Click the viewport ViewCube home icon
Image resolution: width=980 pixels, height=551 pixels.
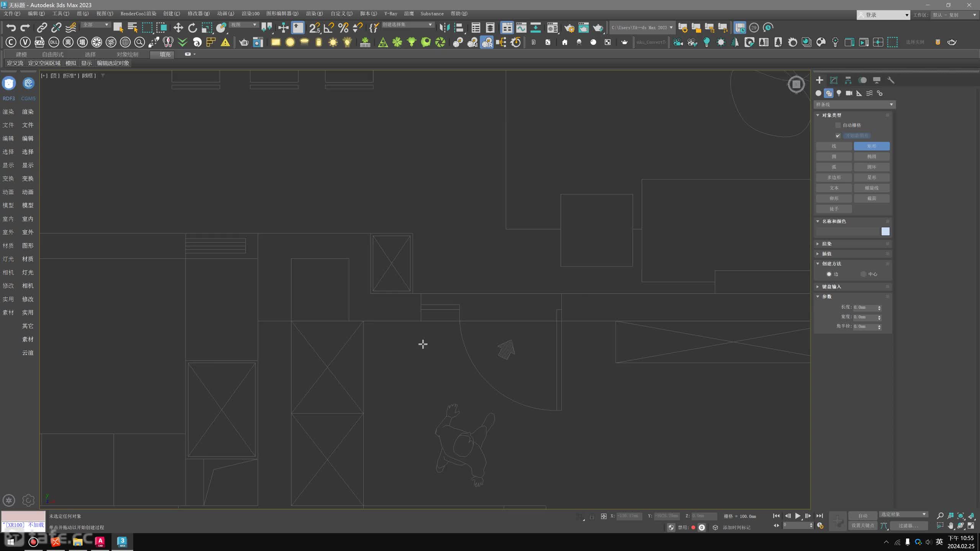796,84
